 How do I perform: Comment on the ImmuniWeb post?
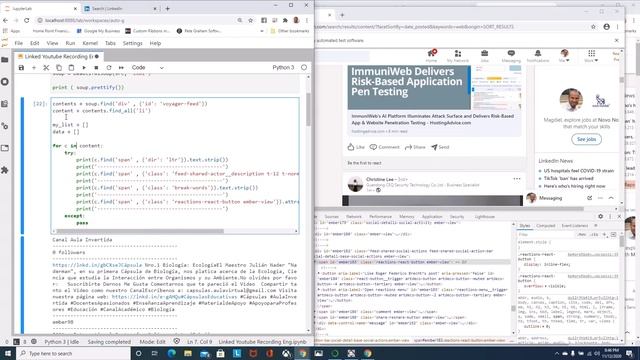coord(384,147)
